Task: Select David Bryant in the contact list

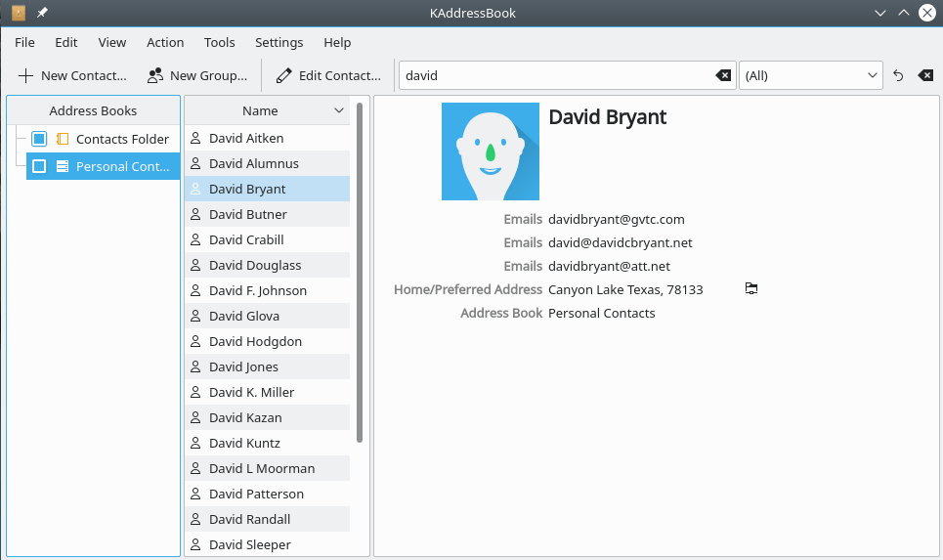Action: point(267,189)
